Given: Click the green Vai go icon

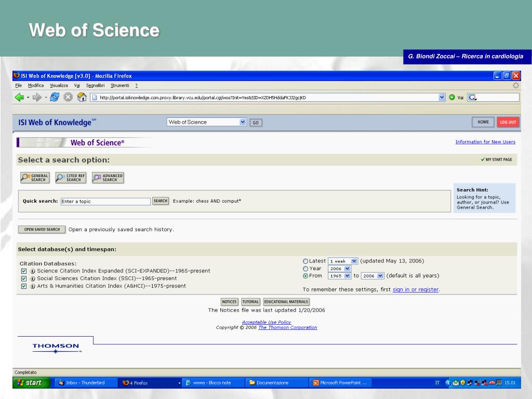Looking at the screenshot, I should [x=452, y=97].
